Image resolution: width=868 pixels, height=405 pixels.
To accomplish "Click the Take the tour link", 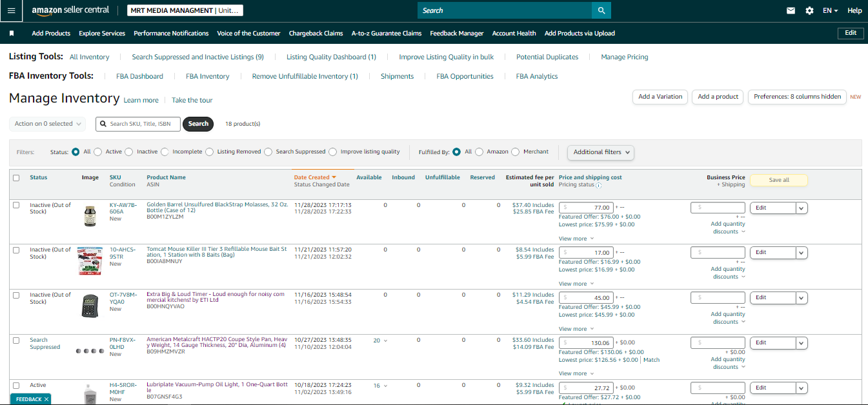I will pos(192,100).
